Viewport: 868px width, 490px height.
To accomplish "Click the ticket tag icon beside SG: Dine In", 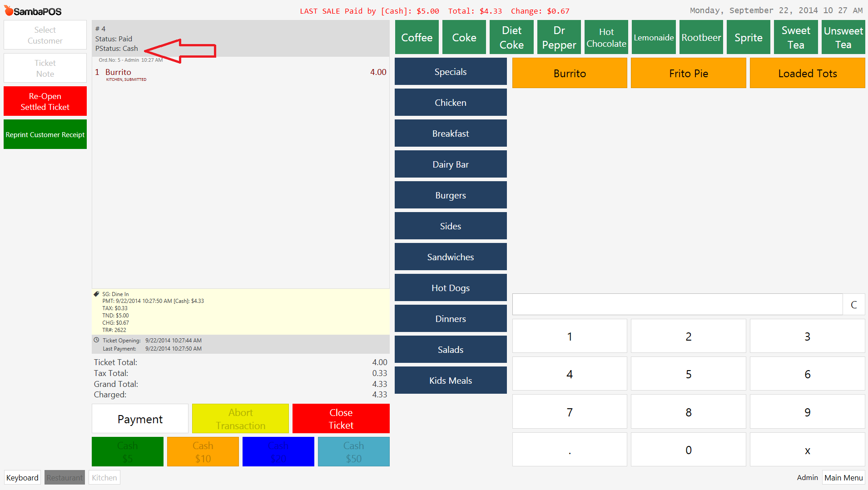I will (x=96, y=294).
